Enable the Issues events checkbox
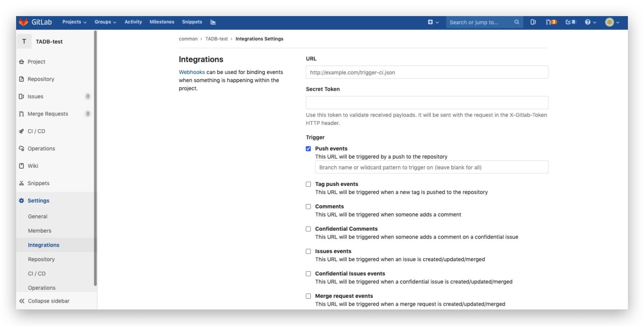 (x=308, y=251)
